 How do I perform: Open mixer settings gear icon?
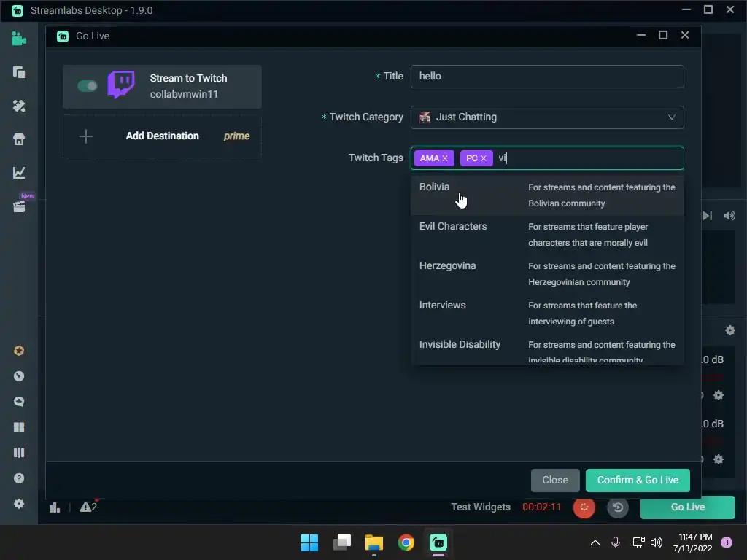[x=729, y=330]
